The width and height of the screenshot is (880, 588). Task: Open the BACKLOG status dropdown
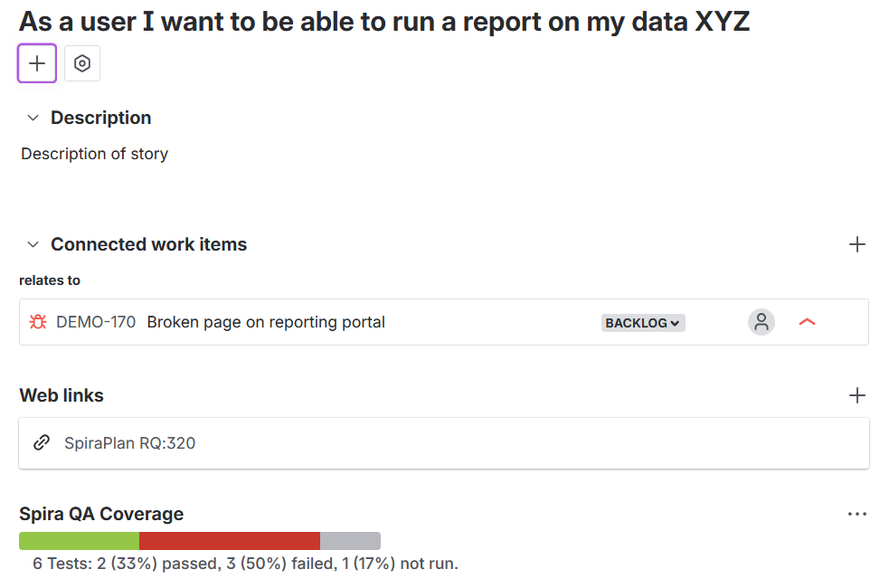click(x=643, y=323)
